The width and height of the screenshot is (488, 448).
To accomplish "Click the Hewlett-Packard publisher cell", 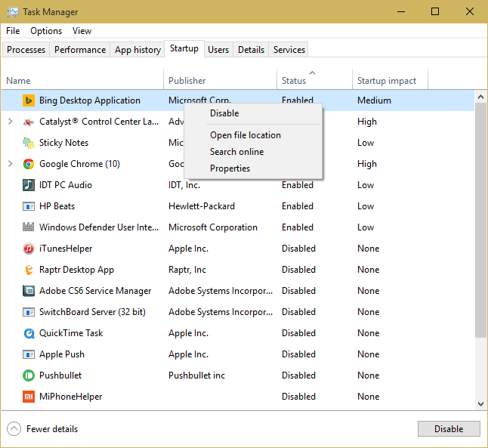I will [x=202, y=206].
